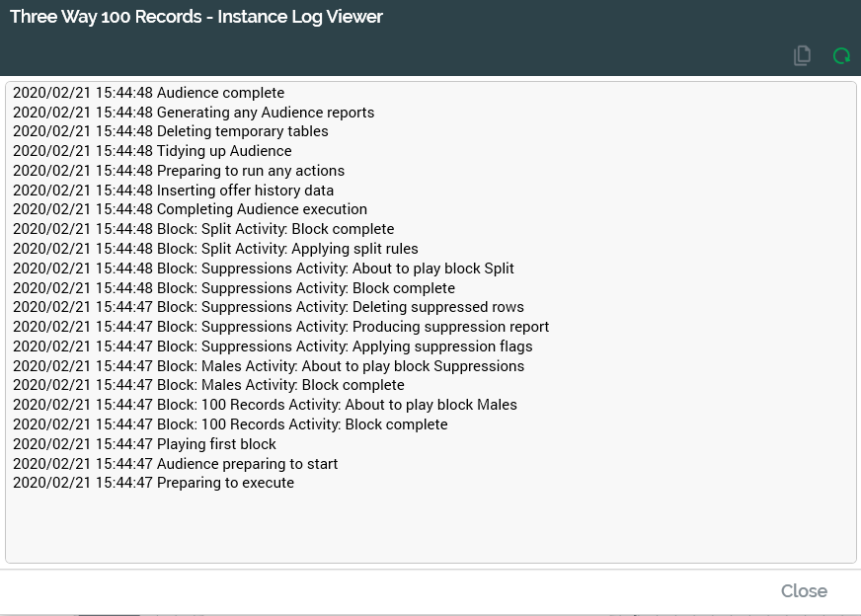Copy the log to clipboard icon
This screenshot has width=861, height=616.
(802, 56)
